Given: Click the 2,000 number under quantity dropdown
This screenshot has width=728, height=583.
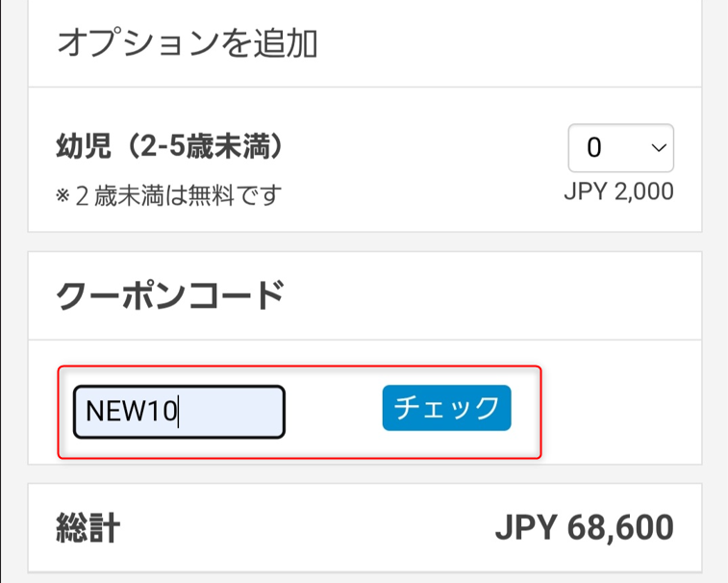Looking at the screenshot, I should pos(640,191).
